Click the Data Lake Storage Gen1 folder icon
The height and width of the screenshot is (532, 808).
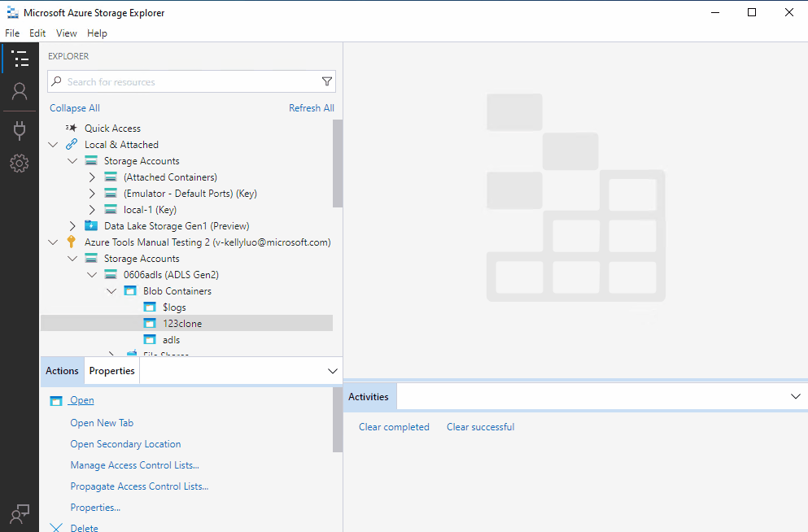click(90, 225)
